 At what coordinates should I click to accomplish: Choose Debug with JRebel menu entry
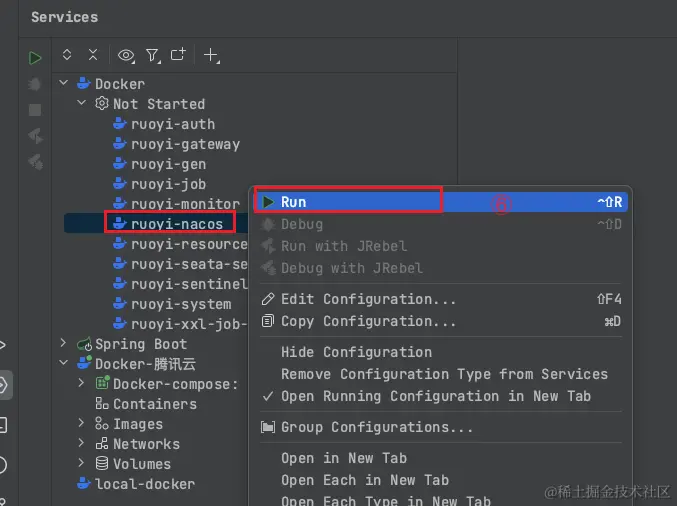pyautogui.click(x=440, y=268)
